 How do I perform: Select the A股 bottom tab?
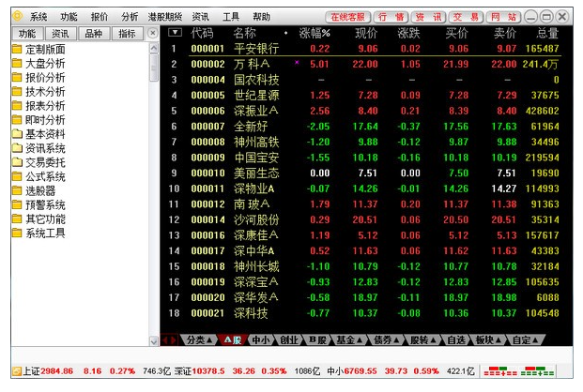click(x=233, y=340)
